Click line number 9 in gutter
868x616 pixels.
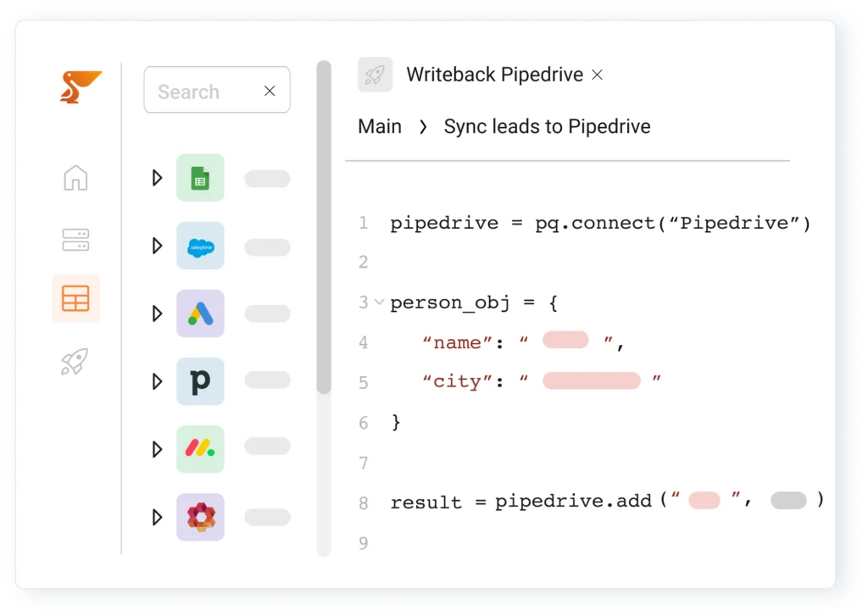tap(363, 543)
